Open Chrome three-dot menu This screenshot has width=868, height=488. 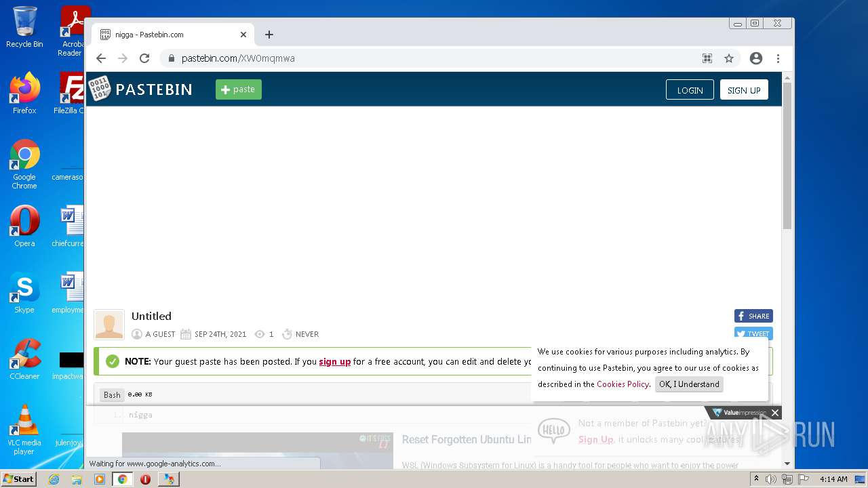tap(778, 58)
